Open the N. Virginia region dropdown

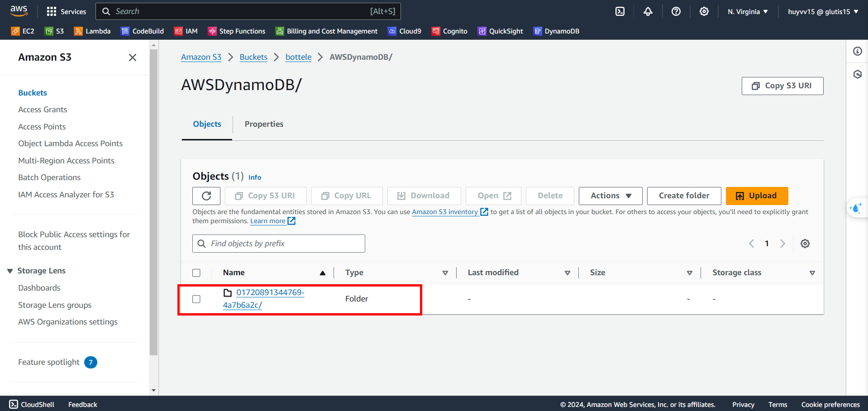click(748, 12)
